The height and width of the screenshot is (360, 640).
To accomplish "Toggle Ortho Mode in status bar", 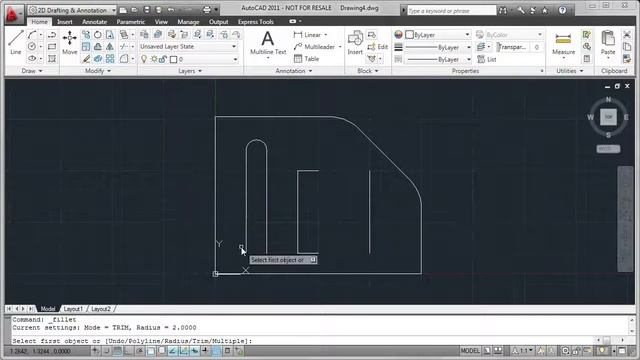I will [129, 351].
